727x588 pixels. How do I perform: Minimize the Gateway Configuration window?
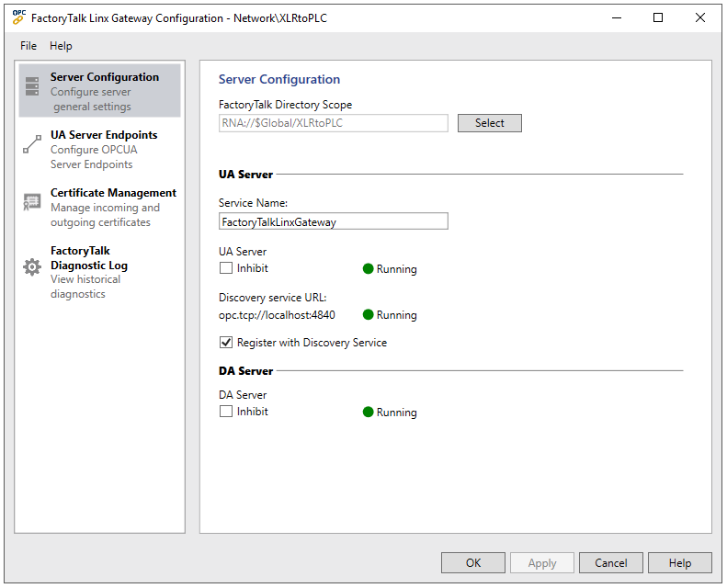616,17
